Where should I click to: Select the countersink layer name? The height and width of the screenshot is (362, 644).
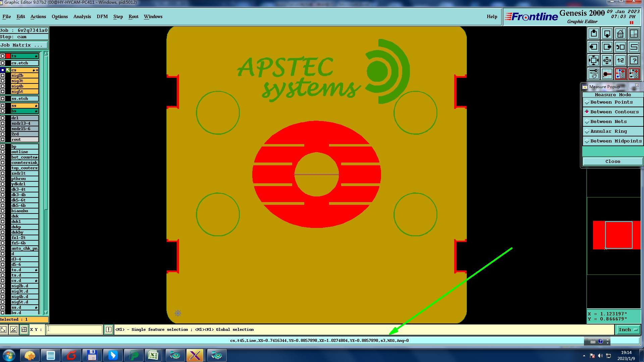coord(24,163)
